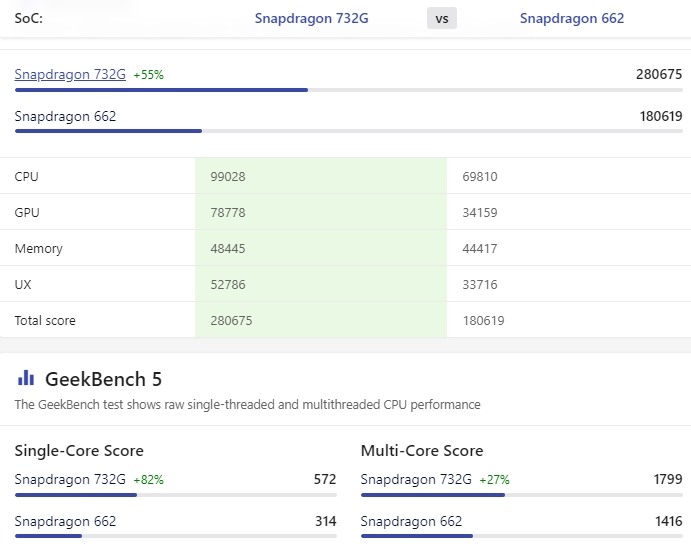The height and width of the screenshot is (558, 691).
Task: Select UX value 33716
Action: coord(479,284)
